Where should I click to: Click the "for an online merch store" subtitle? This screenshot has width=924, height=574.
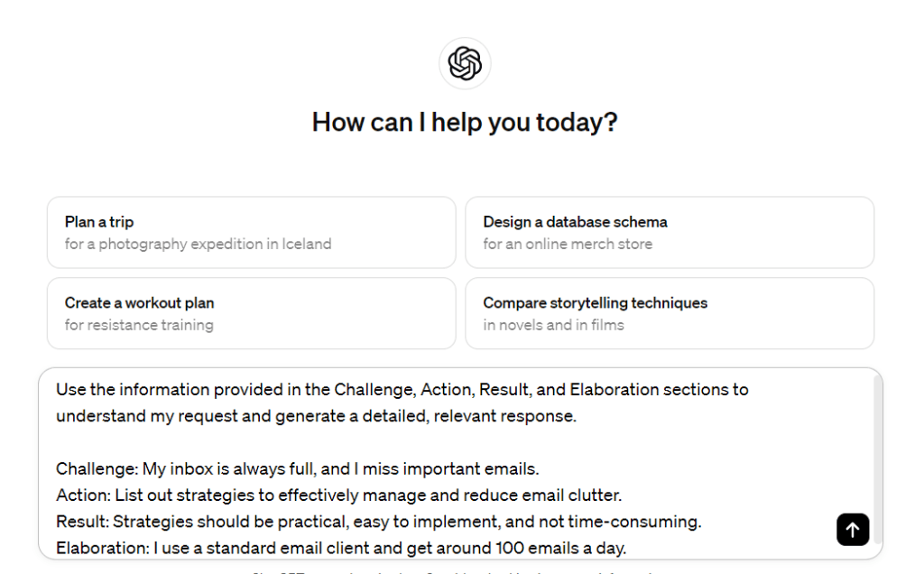[x=567, y=244]
